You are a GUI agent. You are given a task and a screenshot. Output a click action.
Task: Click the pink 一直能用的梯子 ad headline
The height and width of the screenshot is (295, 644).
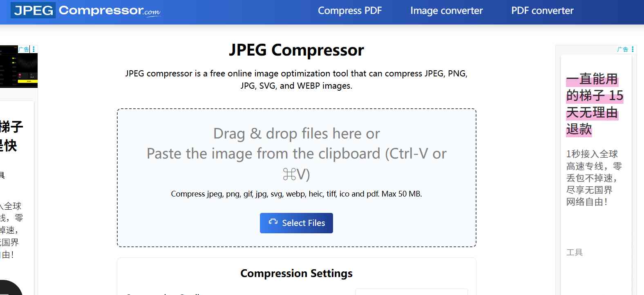[593, 104]
